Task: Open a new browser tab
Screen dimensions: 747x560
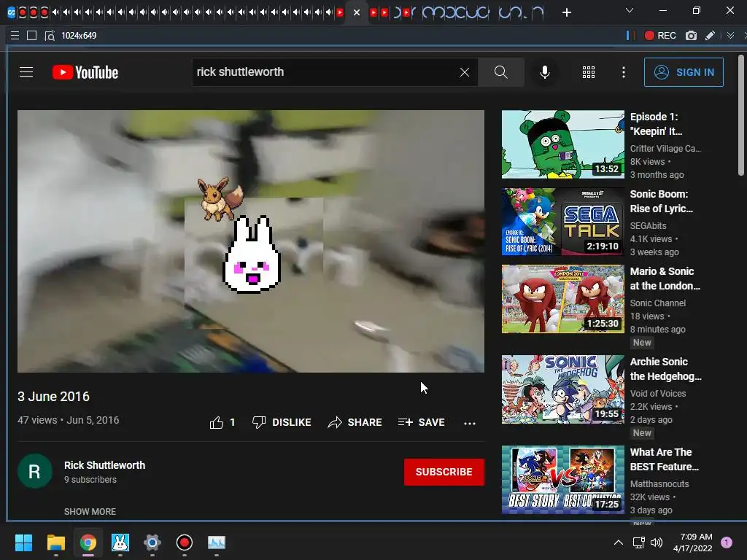Action: point(566,12)
